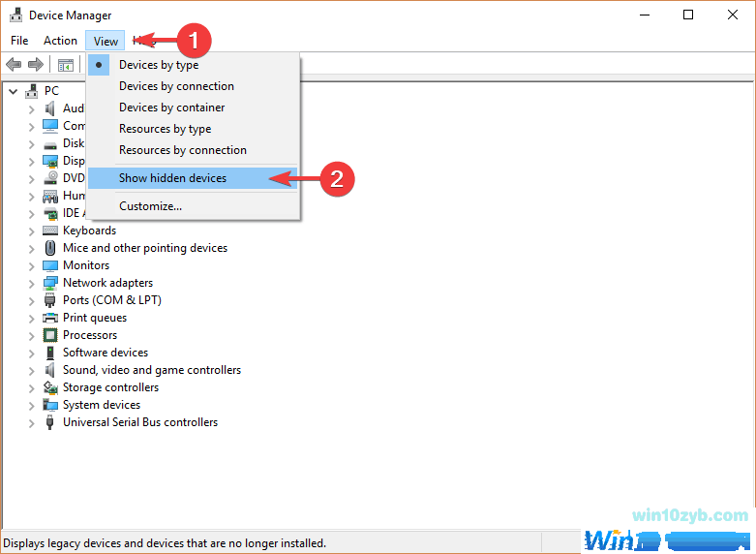This screenshot has height=554, width=756.
Task: Click the Processors icon
Action: (50, 335)
